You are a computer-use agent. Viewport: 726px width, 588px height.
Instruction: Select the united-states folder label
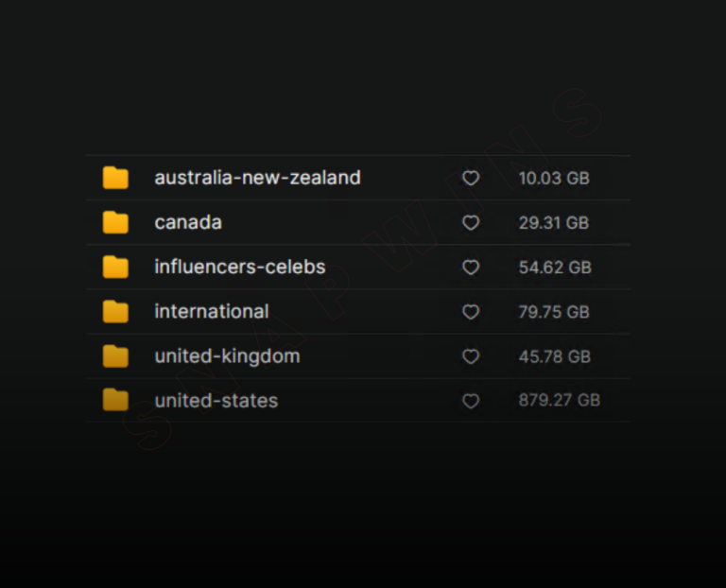point(216,401)
